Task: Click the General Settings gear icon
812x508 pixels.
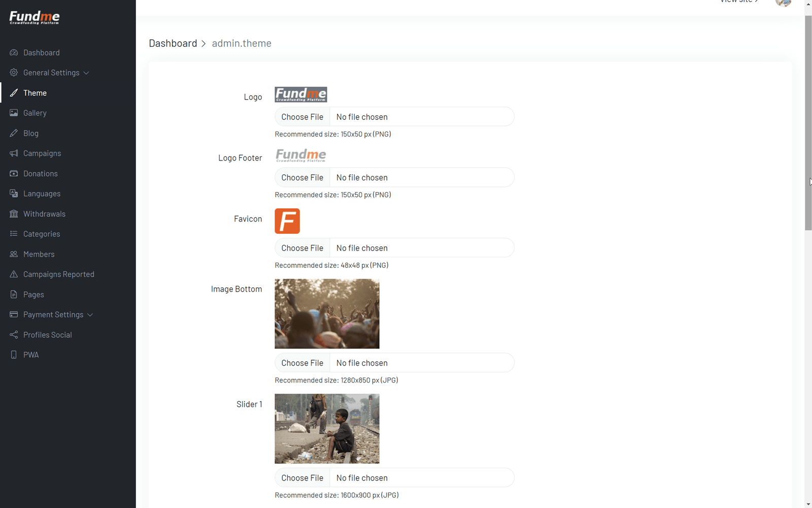Action: click(14, 73)
